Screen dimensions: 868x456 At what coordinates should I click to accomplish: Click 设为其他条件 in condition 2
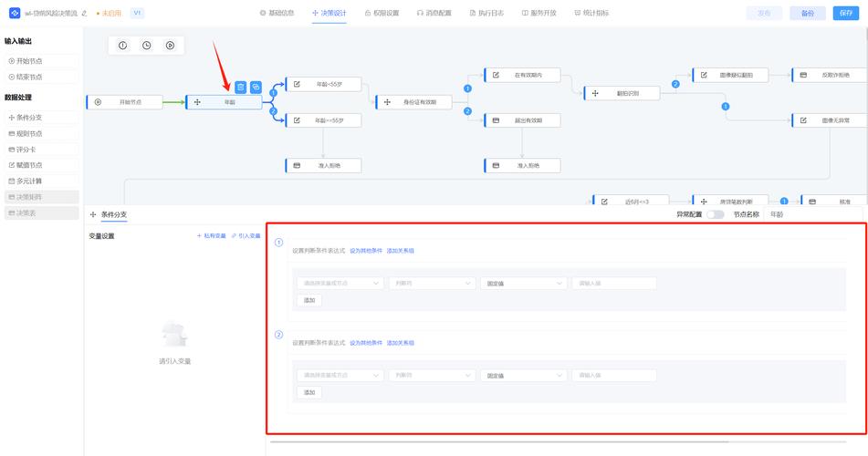[x=366, y=343]
